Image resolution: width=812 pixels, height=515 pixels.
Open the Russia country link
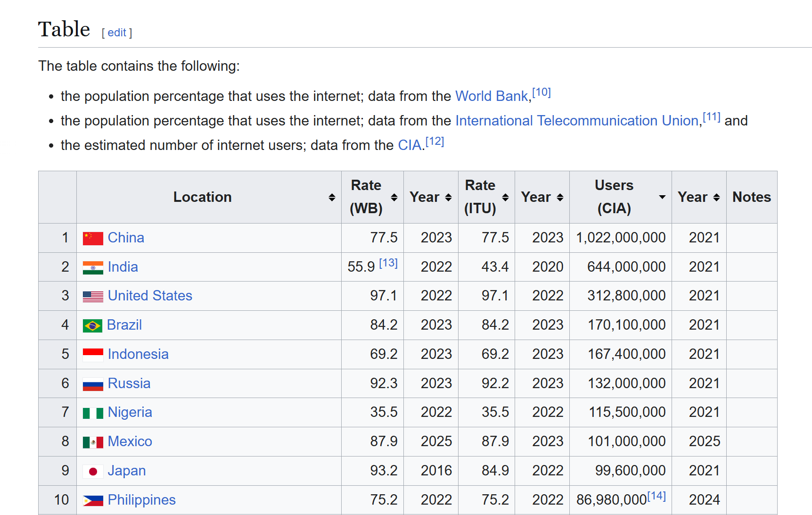click(129, 383)
